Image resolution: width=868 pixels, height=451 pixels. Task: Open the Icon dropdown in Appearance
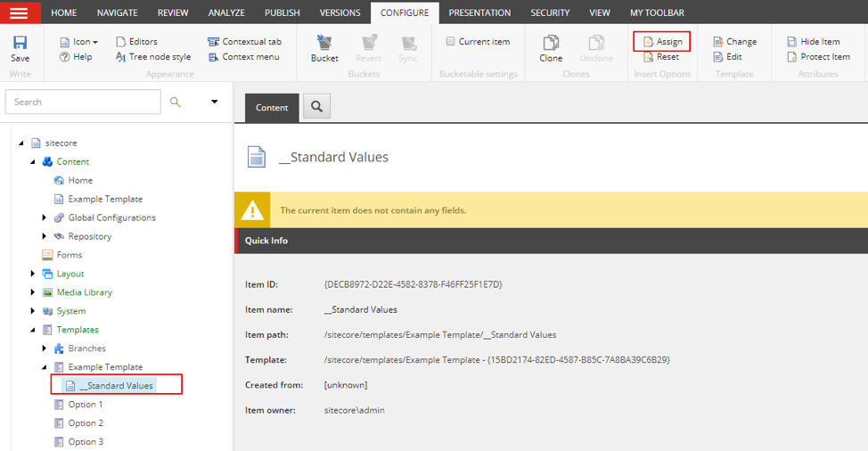[79, 42]
